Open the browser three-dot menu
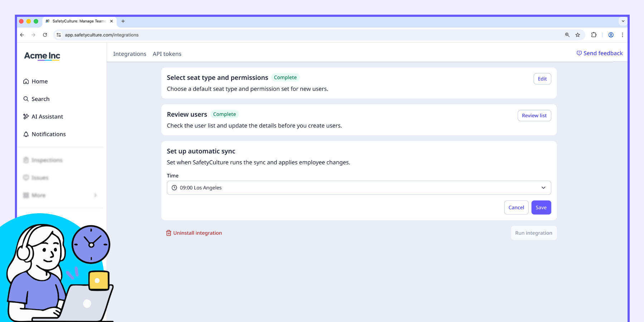This screenshot has height=322, width=644. 623,35
